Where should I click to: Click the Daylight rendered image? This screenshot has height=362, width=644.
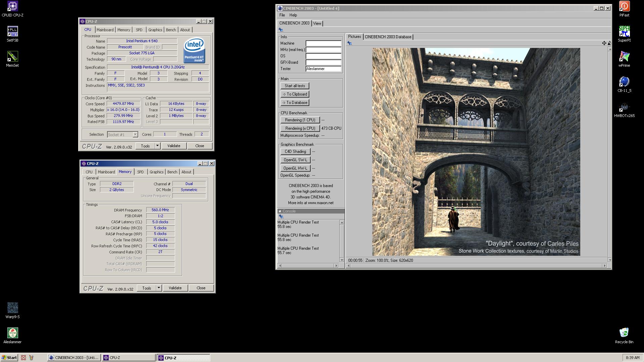pos(476,152)
